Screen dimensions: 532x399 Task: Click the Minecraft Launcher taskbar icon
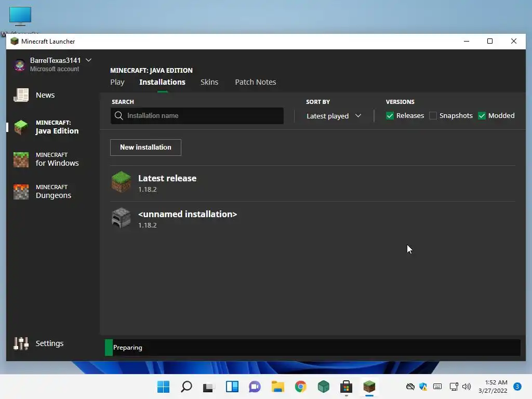coord(369,387)
